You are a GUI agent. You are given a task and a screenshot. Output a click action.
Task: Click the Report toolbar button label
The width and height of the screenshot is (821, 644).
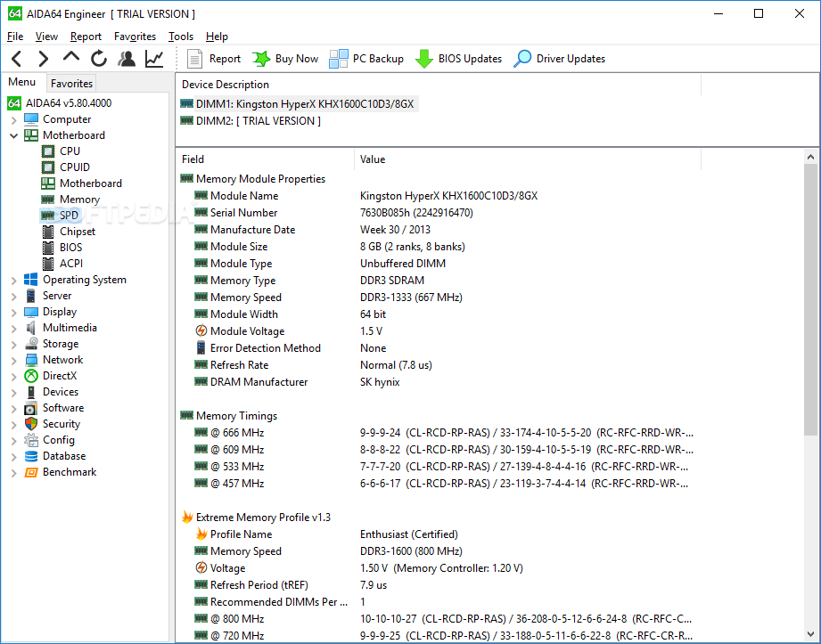click(x=225, y=59)
